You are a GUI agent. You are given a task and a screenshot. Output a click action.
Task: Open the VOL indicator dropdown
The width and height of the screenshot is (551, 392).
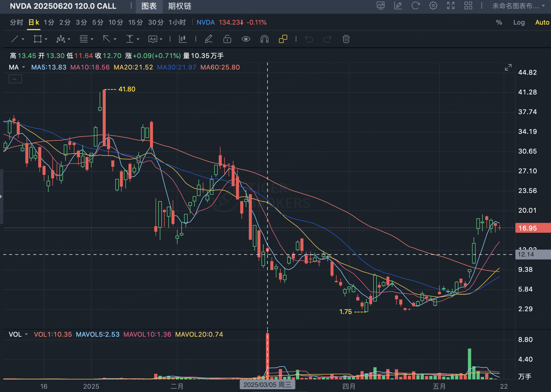tap(26, 335)
